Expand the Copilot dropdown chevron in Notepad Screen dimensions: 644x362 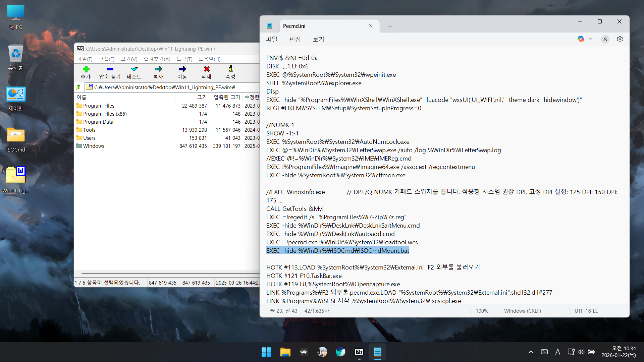click(590, 39)
